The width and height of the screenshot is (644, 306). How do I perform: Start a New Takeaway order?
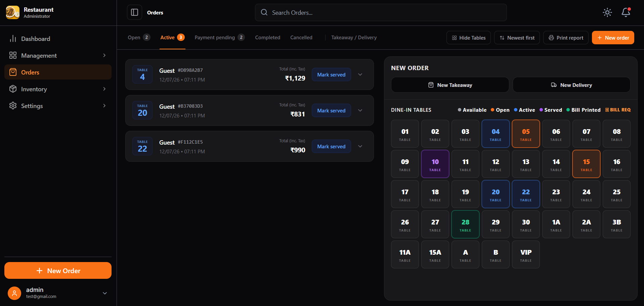pyautogui.click(x=450, y=85)
